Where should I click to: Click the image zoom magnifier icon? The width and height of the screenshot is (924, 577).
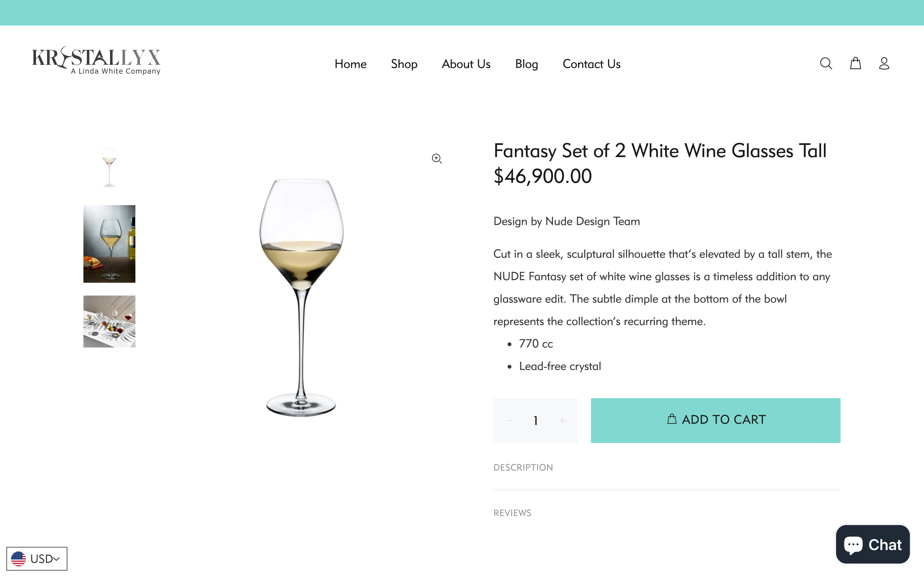pos(436,158)
